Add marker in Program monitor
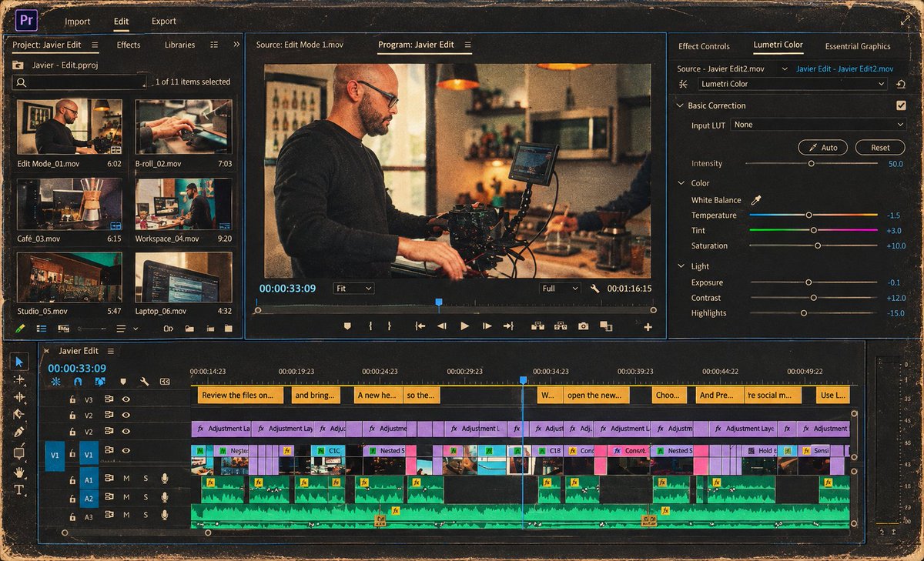 pos(347,326)
